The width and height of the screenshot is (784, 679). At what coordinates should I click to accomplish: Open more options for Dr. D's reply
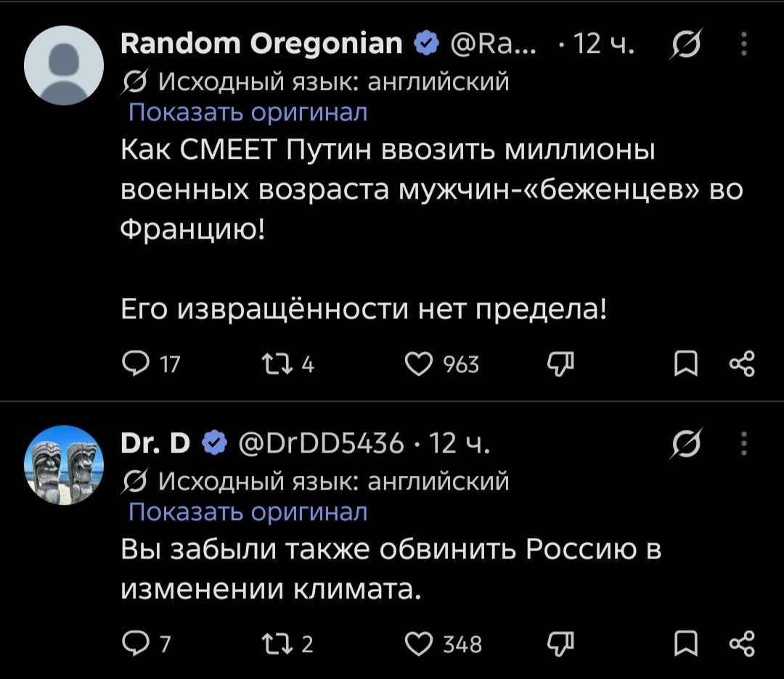click(744, 444)
